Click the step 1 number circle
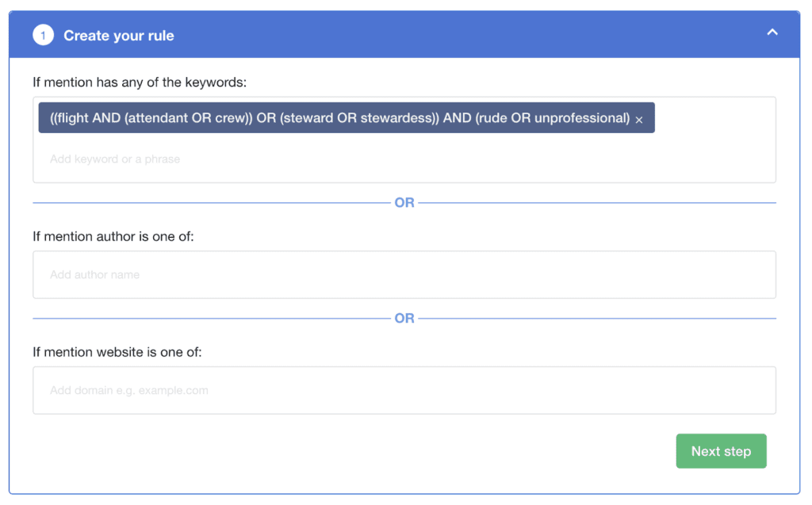 click(x=43, y=36)
